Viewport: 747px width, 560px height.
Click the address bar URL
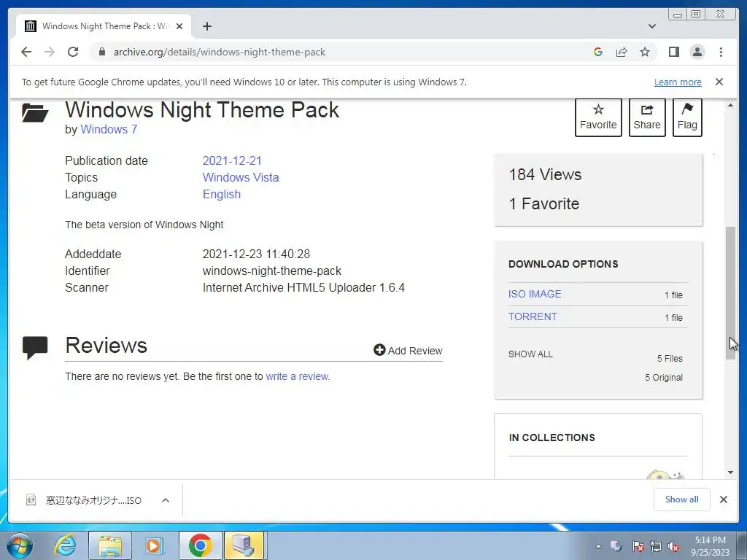tap(219, 52)
